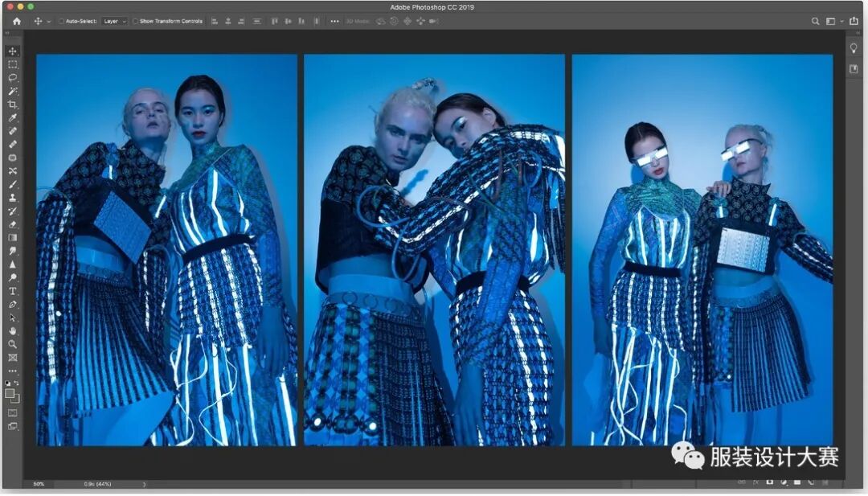Open the workspace switcher dropdown
The height and width of the screenshot is (496, 868).
833,21
